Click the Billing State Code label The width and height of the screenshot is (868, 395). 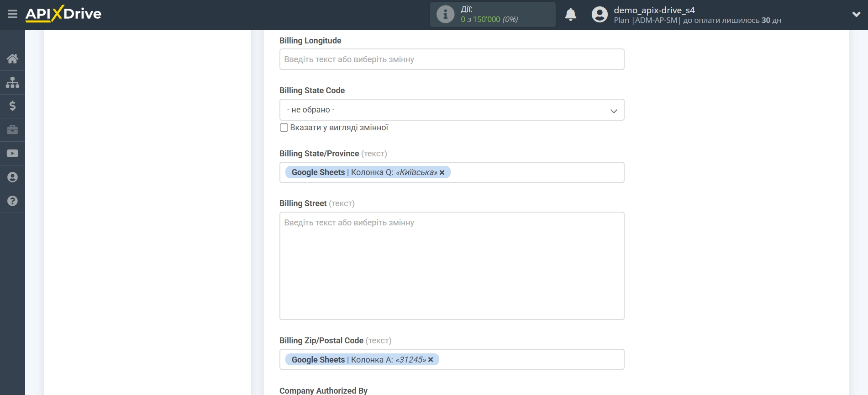pyautogui.click(x=312, y=91)
